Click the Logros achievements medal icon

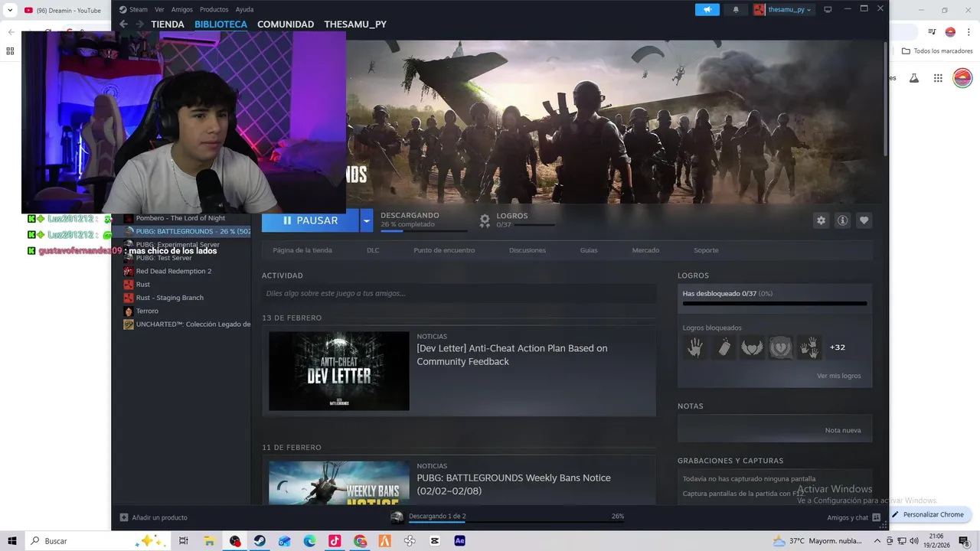(x=485, y=220)
